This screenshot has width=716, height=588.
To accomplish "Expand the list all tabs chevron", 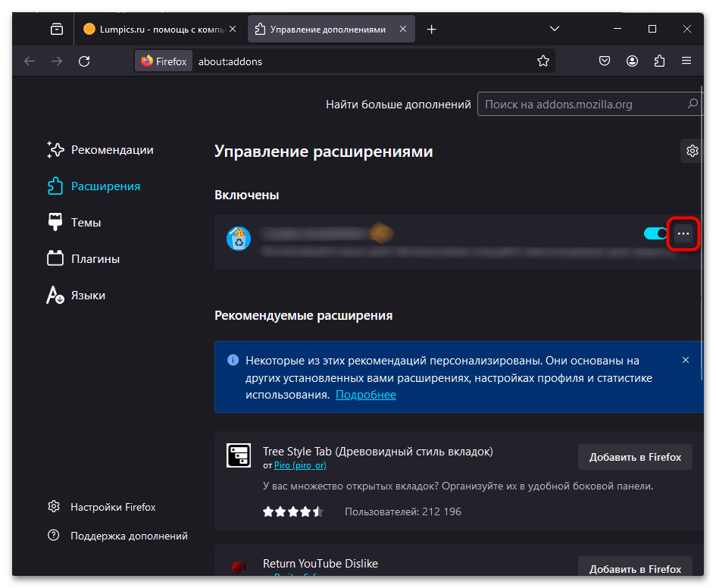I will 555,29.
